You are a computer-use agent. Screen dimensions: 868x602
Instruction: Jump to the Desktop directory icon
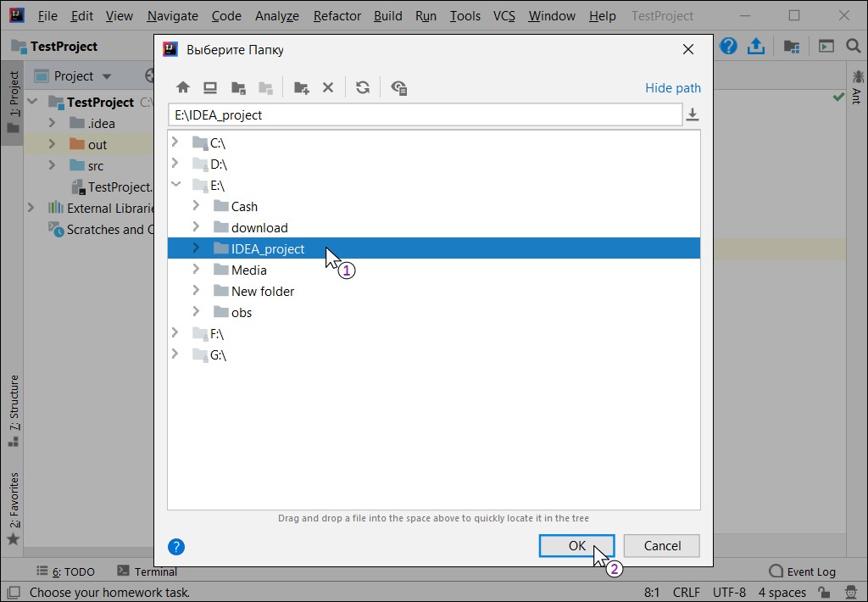210,87
